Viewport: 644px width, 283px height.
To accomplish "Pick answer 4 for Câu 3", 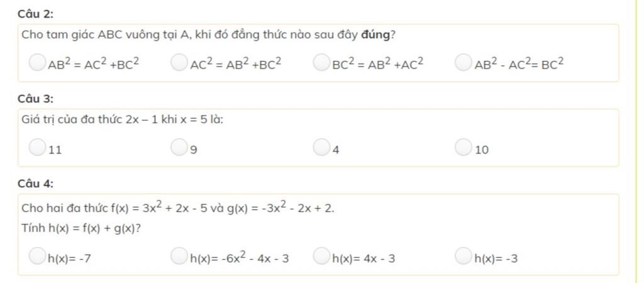I will pos(321,147).
